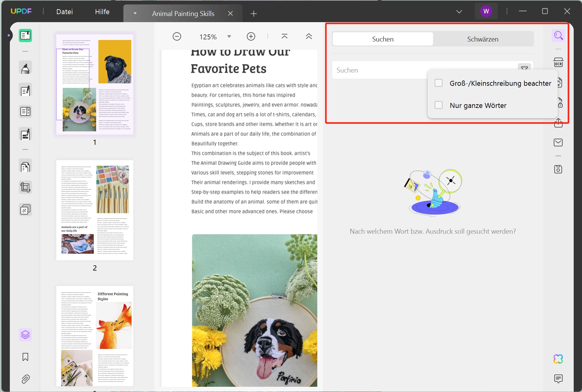Screen dimensions: 582x392
Task: Show the Layers panel
Action: click(25, 335)
